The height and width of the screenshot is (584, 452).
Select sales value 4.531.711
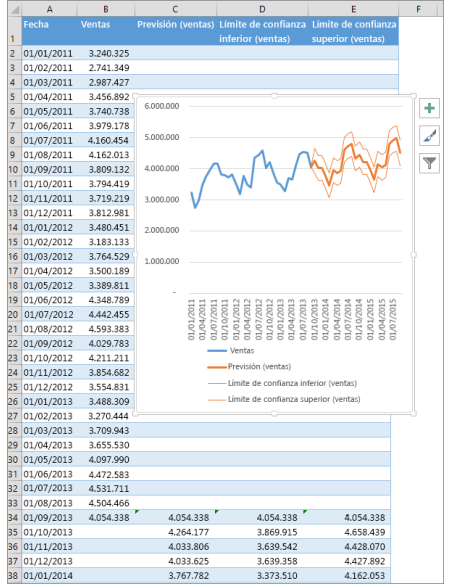106,489
